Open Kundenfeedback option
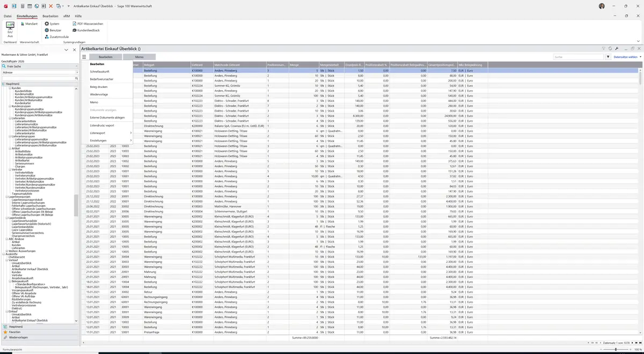 [x=86, y=30]
